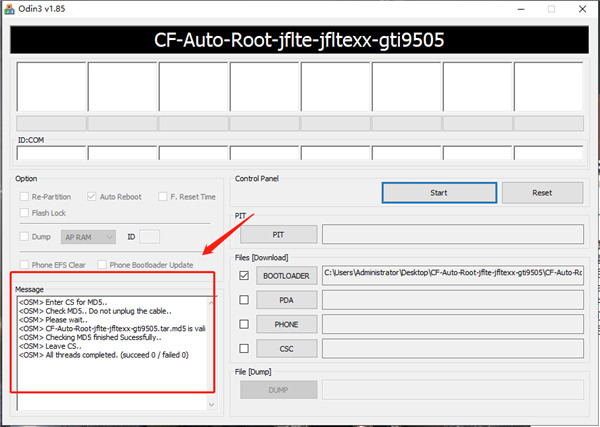The width and height of the screenshot is (600, 427).
Task: Click the Odin3 app icon in title bar
Action: (x=9, y=9)
